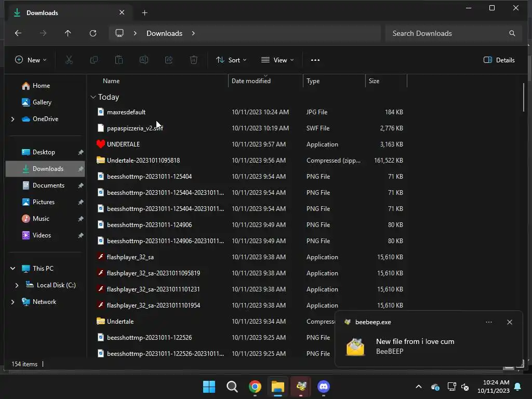Image resolution: width=532 pixels, height=399 pixels.
Task: Click OneDrive cloud icon in system tray
Action: [435, 387]
